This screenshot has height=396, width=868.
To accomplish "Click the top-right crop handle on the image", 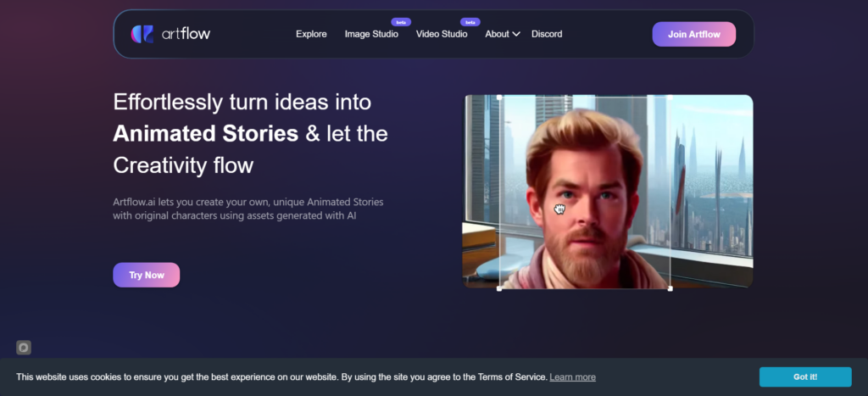I will (670, 97).
